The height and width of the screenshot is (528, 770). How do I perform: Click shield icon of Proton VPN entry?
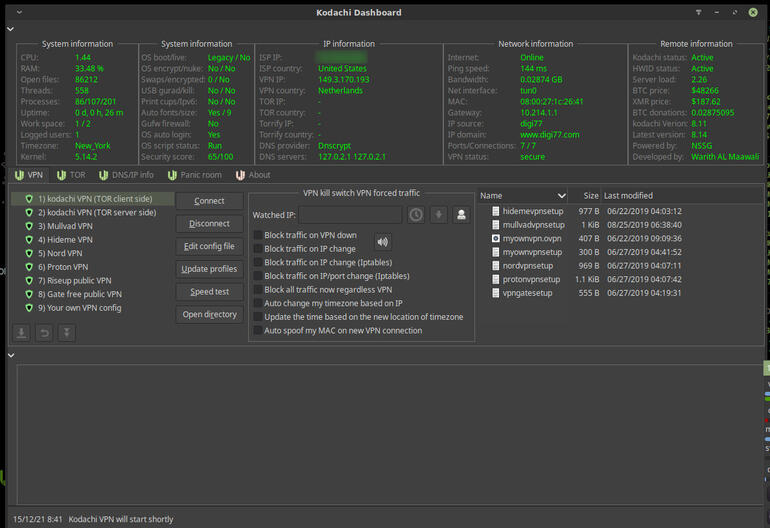[x=29, y=267]
